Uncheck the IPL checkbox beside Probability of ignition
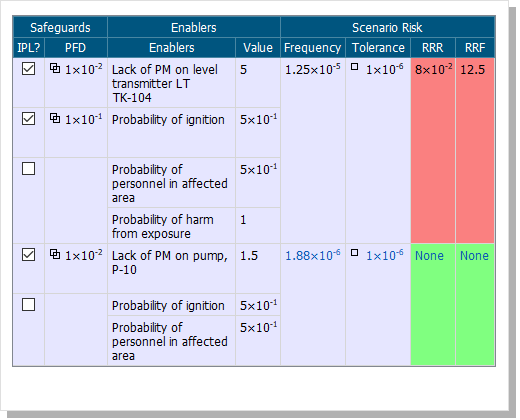520x420 pixels. tap(28, 119)
